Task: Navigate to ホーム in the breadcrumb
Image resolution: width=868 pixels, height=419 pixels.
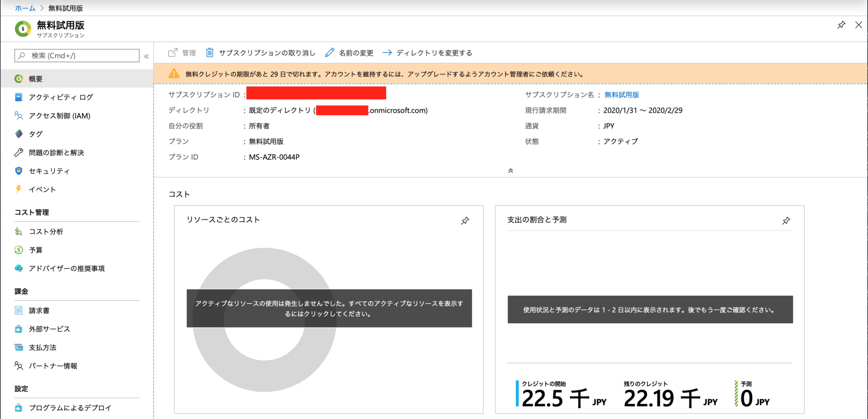Action: coord(24,8)
